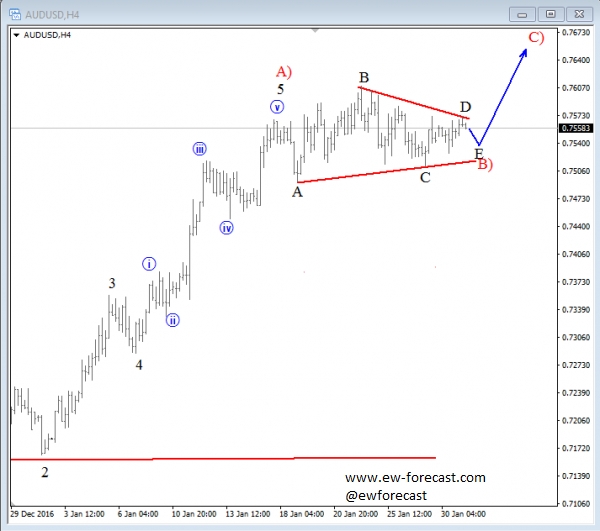This screenshot has height=531, width=600.
Task: Select triangle point C label
Action: click(x=425, y=178)
